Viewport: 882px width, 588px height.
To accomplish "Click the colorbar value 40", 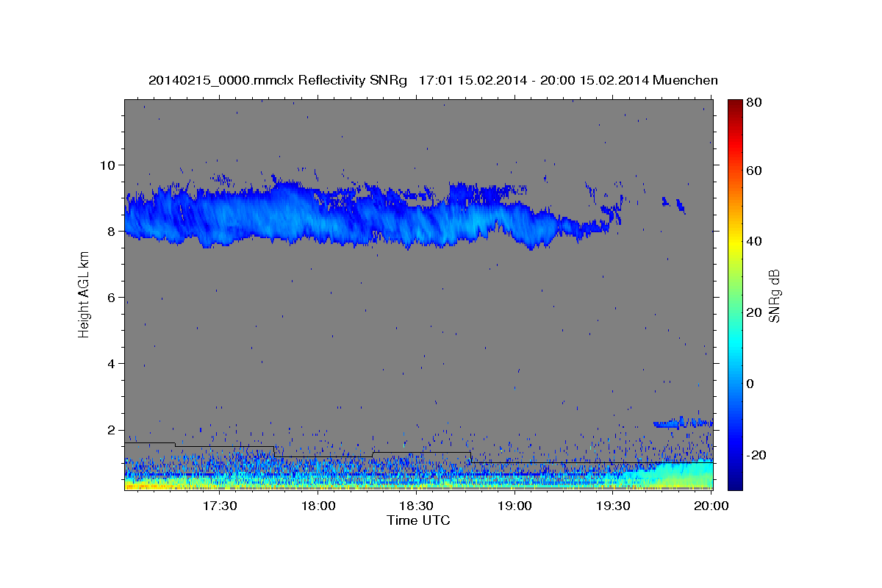I will pos(753,241).
